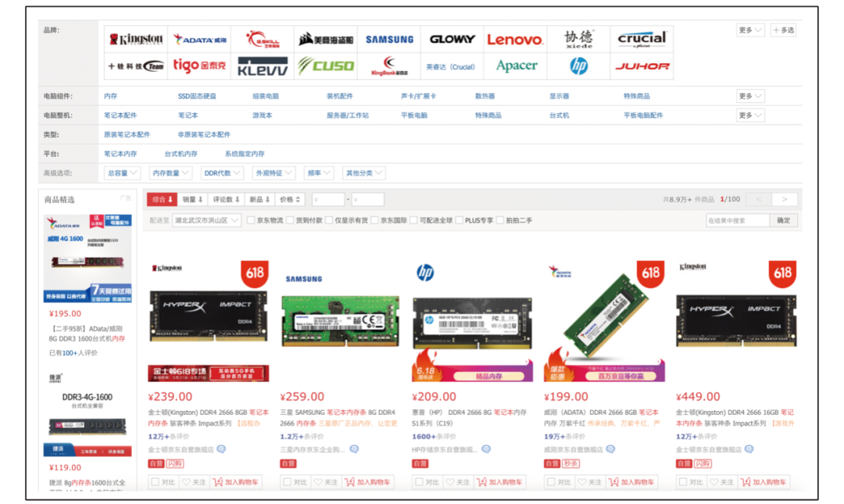The image size is (844, 504).
Task: Click the 多选 button in brand row
Action: click(783, 30)
